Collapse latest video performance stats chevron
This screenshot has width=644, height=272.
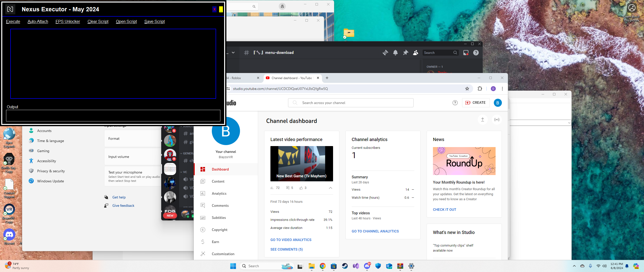331,188
